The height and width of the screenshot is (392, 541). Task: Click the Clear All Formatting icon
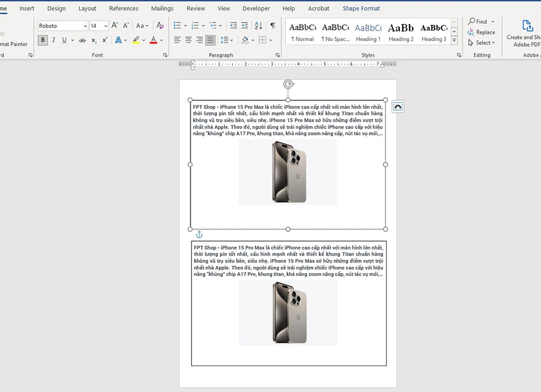160,26
